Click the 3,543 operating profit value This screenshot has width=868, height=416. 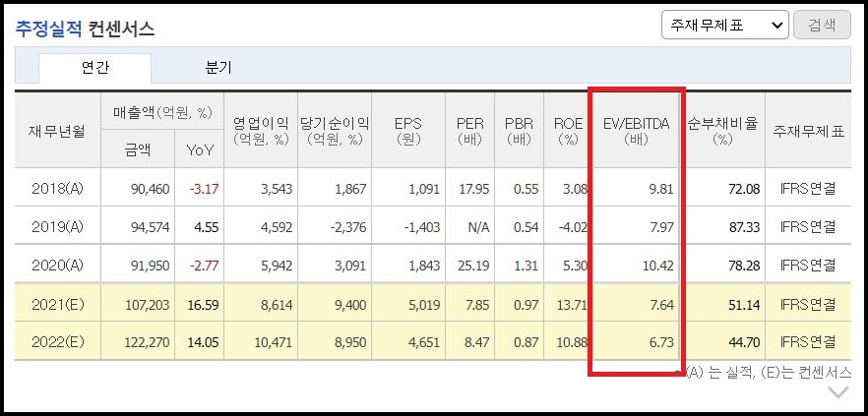click(276, 189)
